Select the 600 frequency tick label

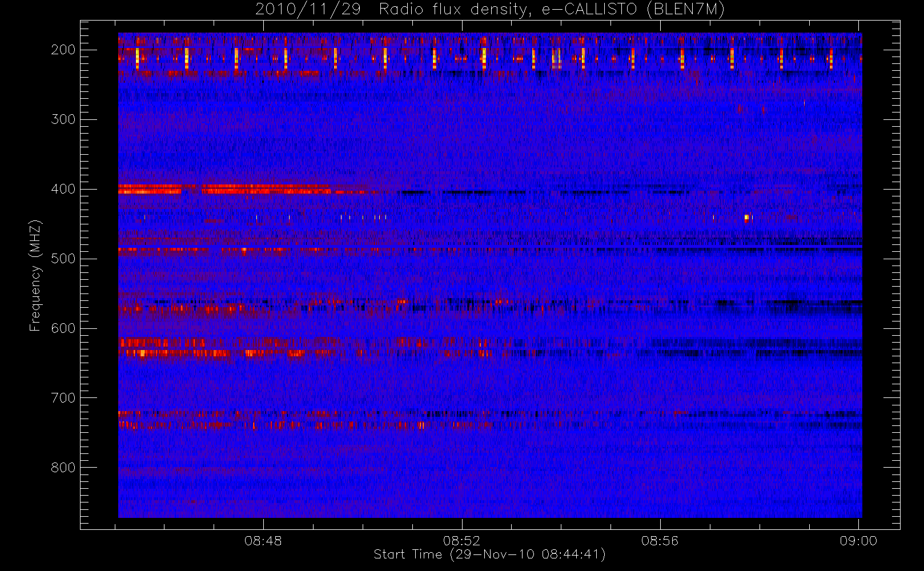pyautogui.click(x=63, y=328)
